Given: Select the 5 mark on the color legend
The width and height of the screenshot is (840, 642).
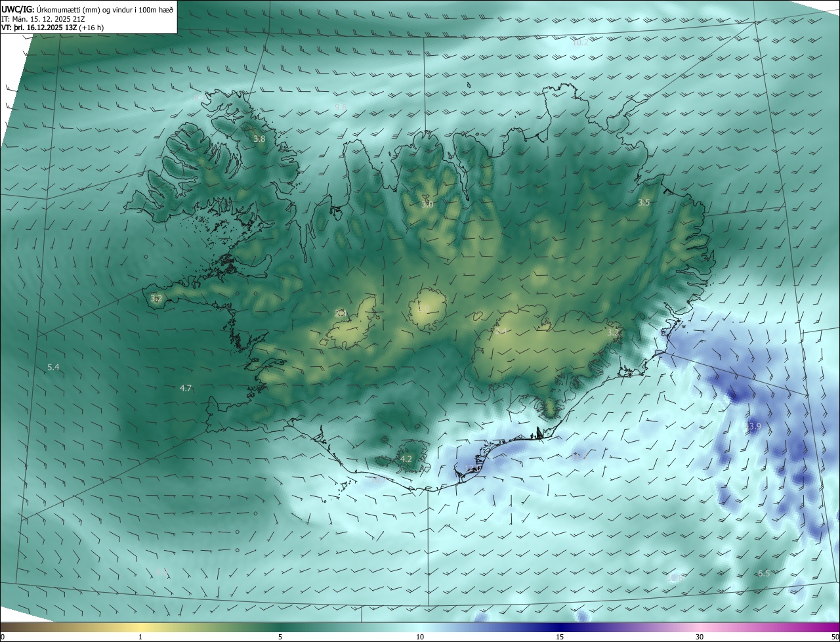Looking at the screenshot, I should [x=280, y=637].
